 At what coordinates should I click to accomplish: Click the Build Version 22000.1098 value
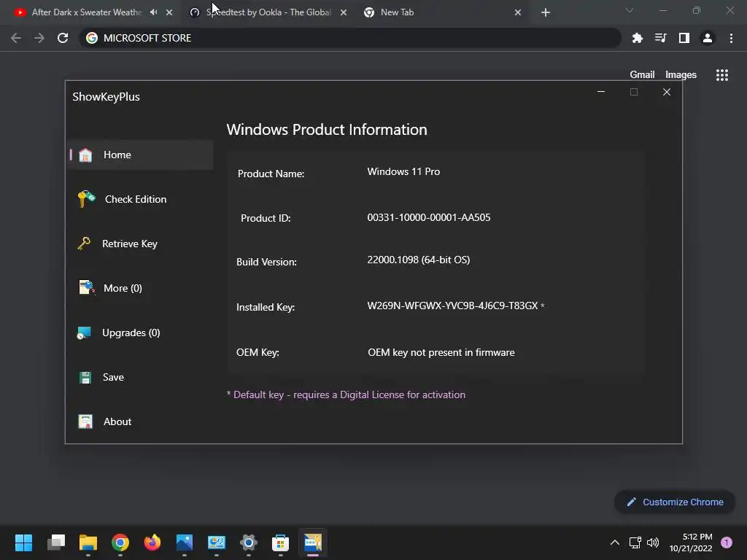coord(418,260)
